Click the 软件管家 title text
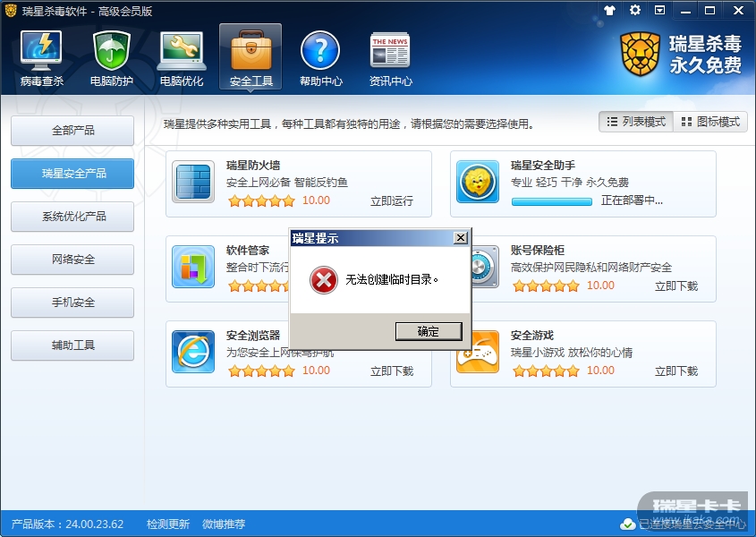 (248, 251)
